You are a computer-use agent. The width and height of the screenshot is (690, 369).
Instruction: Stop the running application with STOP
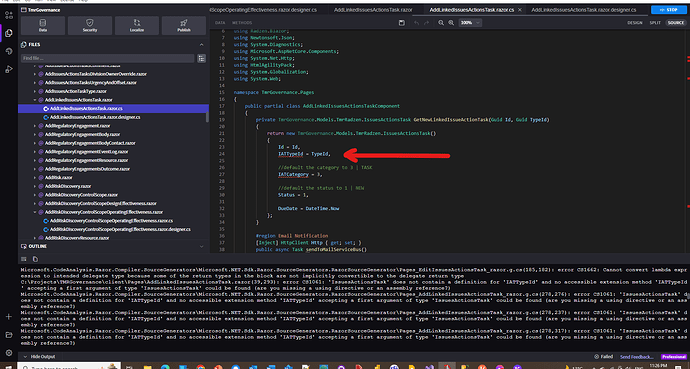(668, 10)
